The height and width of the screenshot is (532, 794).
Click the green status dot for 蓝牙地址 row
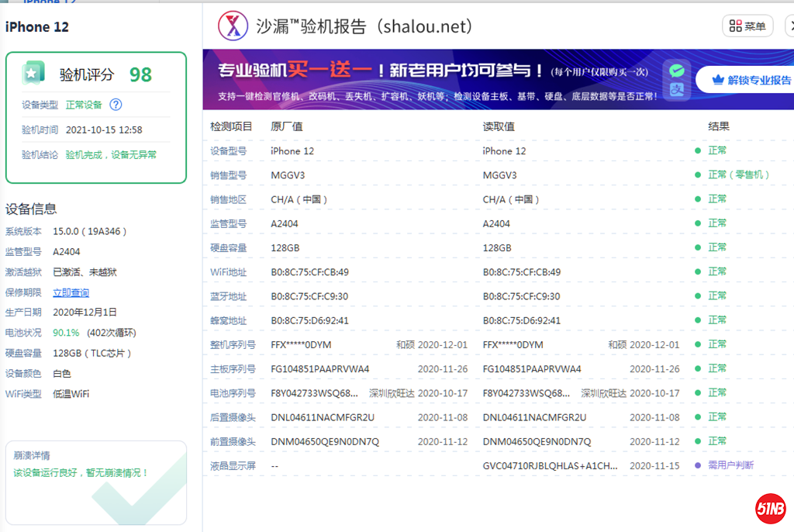coord(698,296)
